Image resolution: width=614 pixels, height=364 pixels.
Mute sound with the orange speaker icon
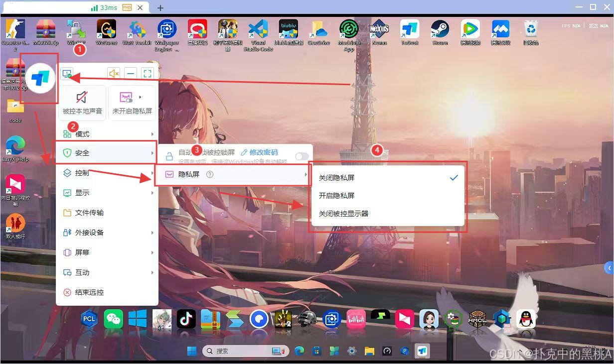[114, 74]
